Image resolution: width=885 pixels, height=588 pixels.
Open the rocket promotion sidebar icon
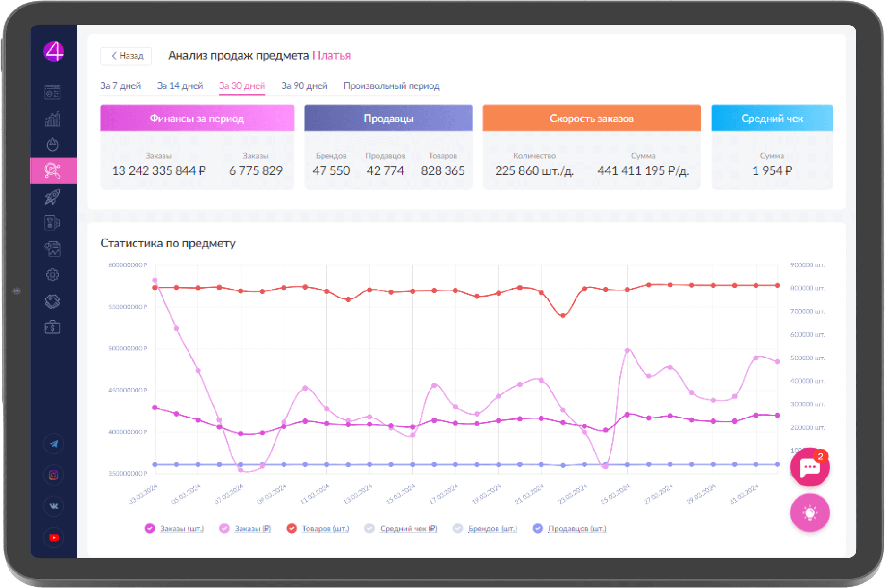coord(52,196)
